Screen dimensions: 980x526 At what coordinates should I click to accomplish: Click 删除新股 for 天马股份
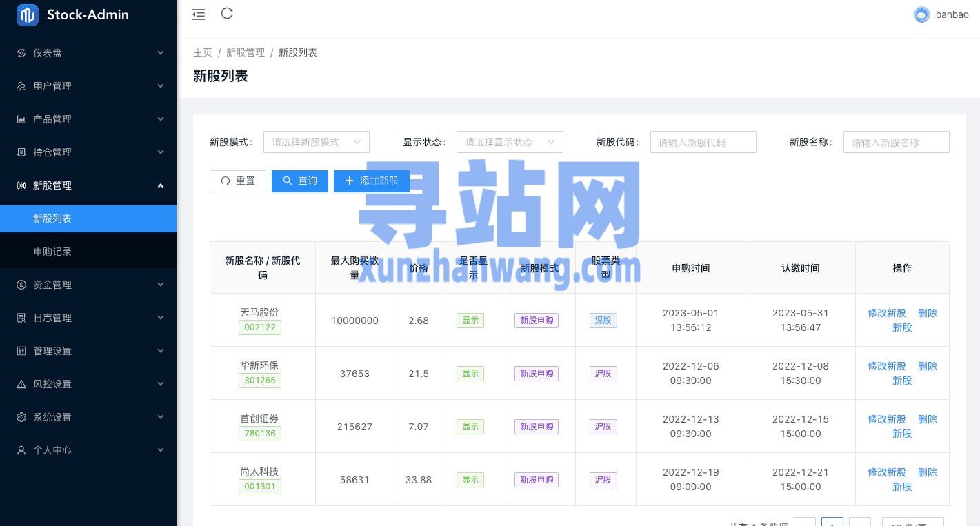[x=914, y=321]
